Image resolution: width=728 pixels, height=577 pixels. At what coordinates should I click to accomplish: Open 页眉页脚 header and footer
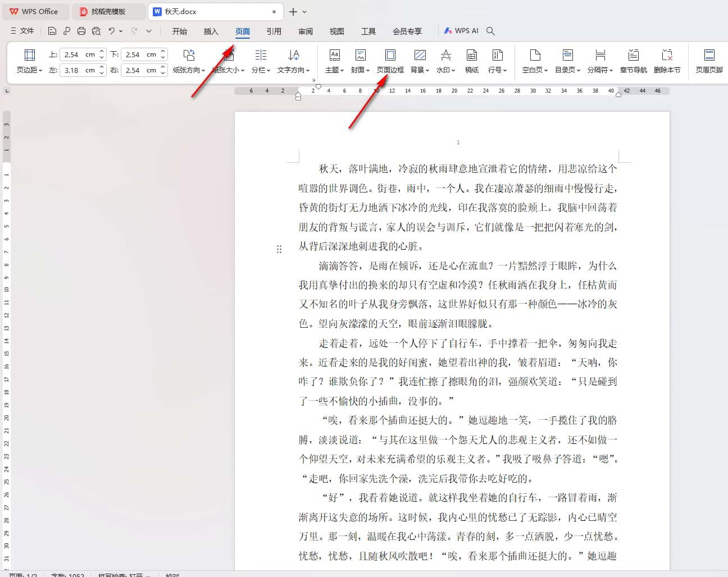[709, 61]
